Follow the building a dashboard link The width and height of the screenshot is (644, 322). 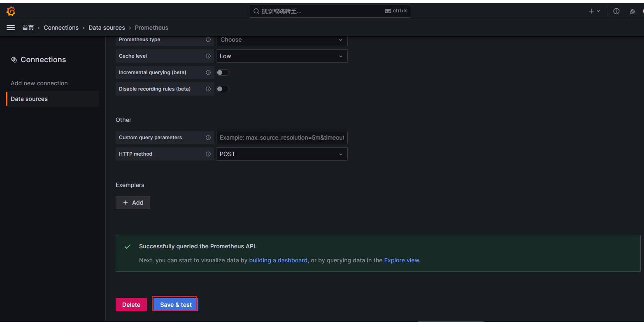pos(278,260)
